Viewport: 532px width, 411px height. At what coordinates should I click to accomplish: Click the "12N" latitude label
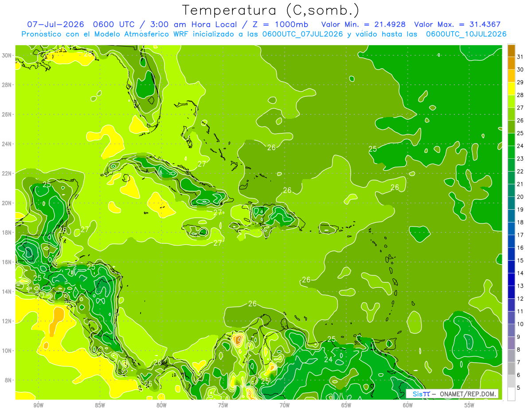[8, 321]
